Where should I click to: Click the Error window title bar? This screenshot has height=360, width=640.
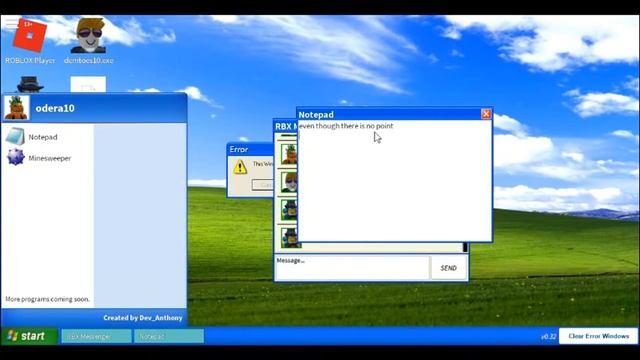[250, 149]
